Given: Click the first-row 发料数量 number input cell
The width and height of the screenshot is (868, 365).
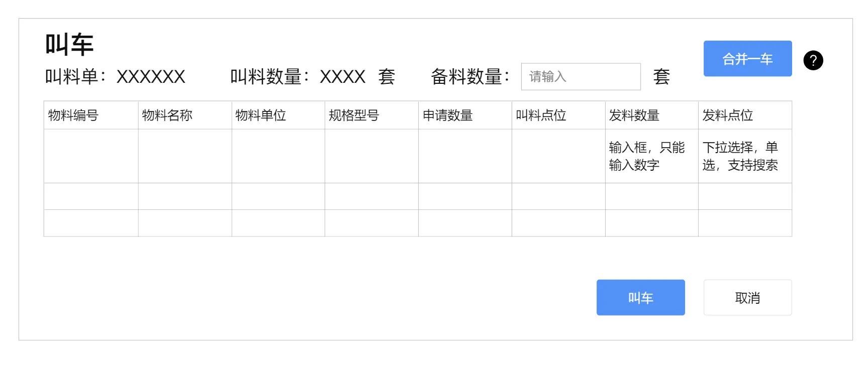Looking at the screenshot, I should [651, 156].
